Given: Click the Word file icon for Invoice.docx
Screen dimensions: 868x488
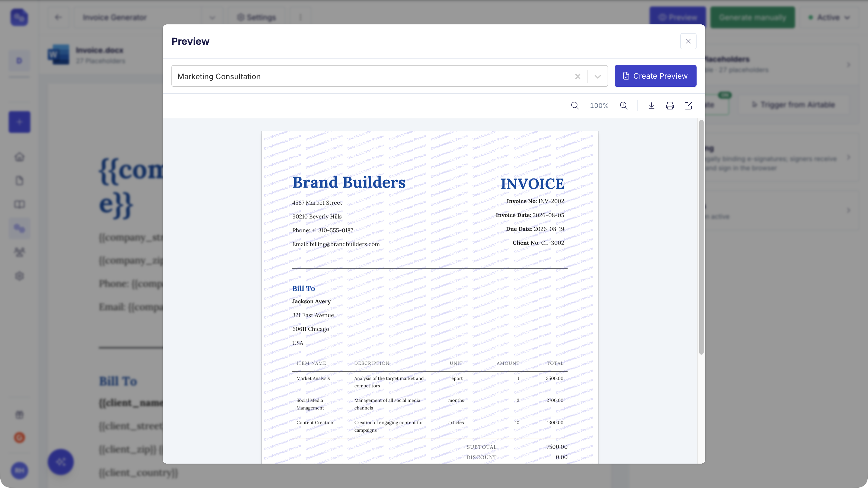Looking at the screenshot, I should 59,54.
